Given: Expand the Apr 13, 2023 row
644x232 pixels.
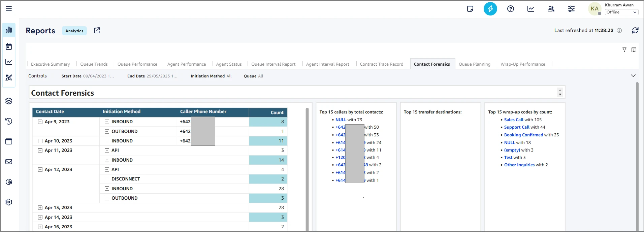Looking at the screenshot, I should click(40, 208).
